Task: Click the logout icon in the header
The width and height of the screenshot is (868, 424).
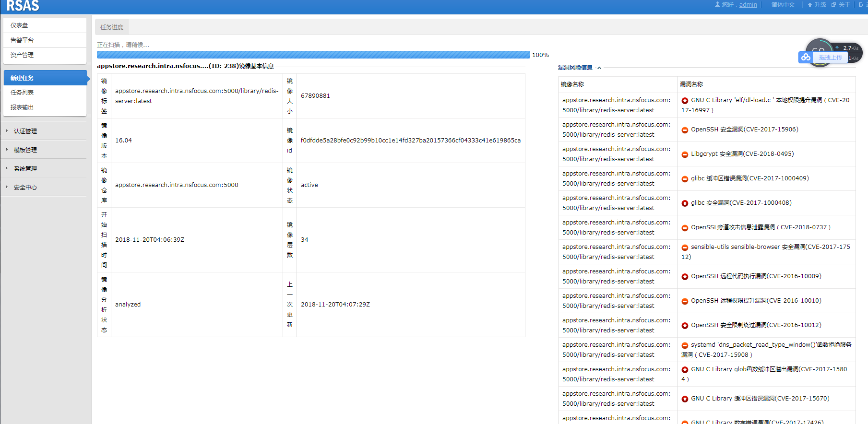Action: tap(861, 5)
